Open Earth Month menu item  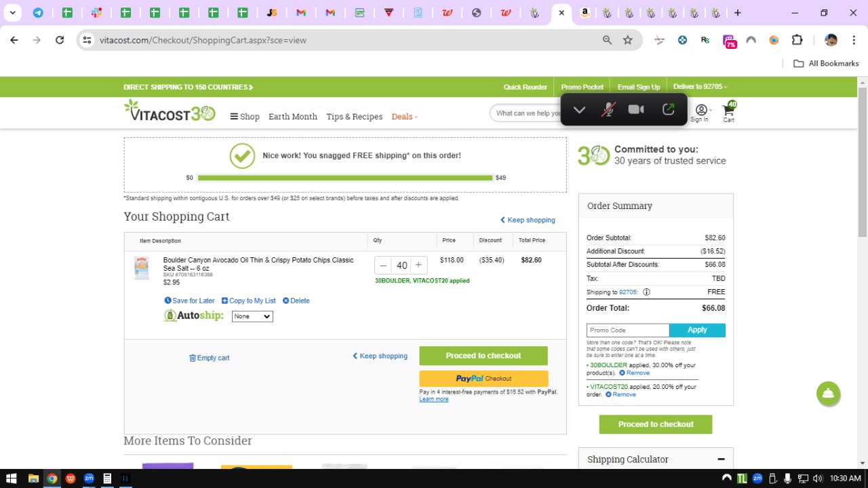tap(293, 116)
